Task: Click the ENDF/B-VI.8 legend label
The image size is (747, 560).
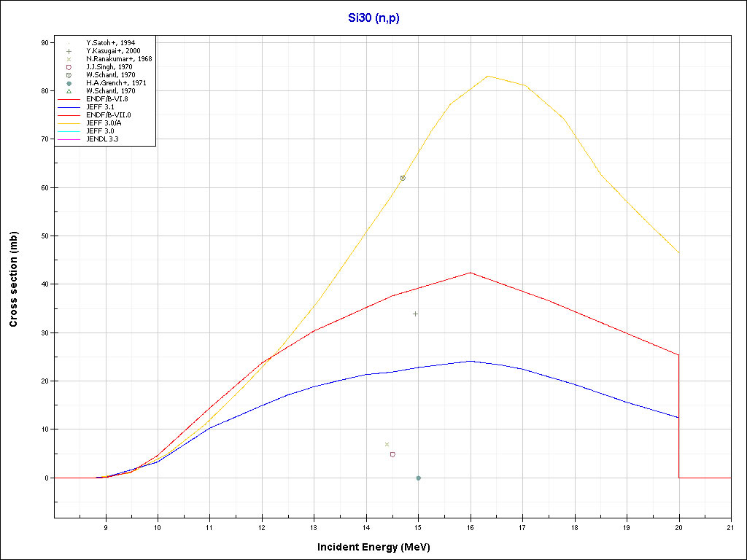Action: click(105, 98)
